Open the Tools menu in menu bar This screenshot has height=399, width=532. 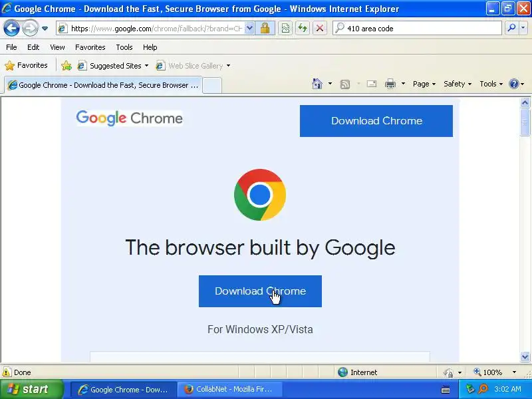pos(124,47)
